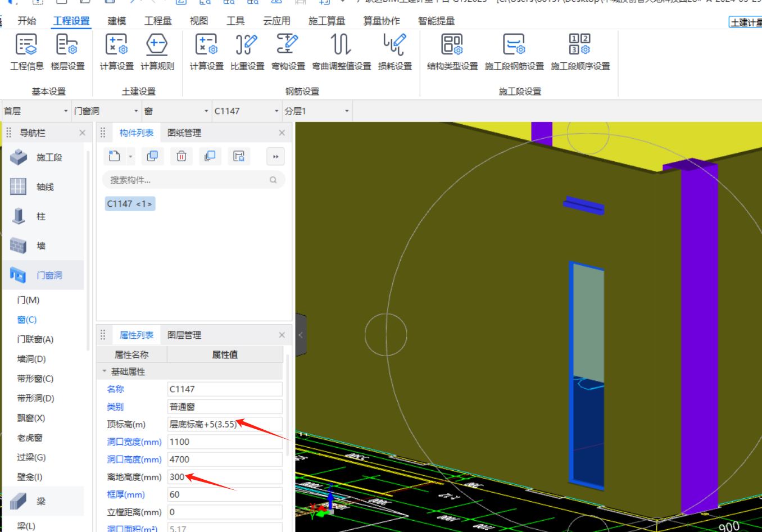Select 柱 category in navigation bar
The image size is (762, 532).
pyautogui.click(x=43, y=216)
